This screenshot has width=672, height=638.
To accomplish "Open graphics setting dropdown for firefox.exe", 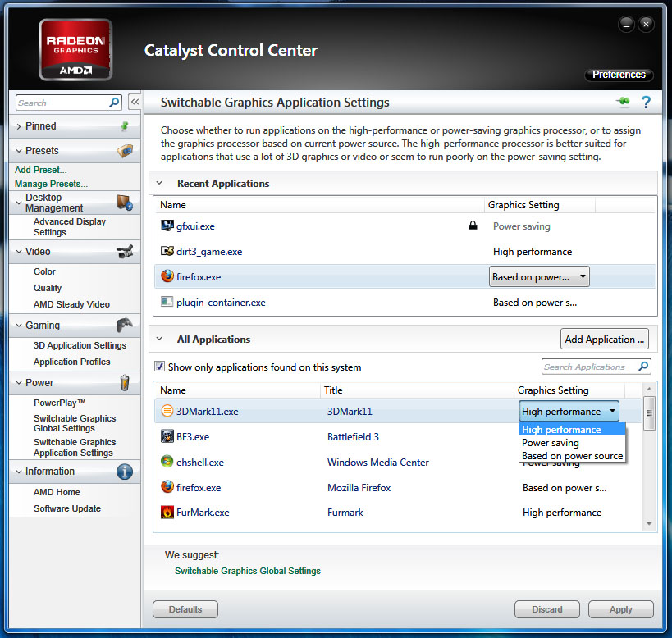I will (x=539, y=277).
